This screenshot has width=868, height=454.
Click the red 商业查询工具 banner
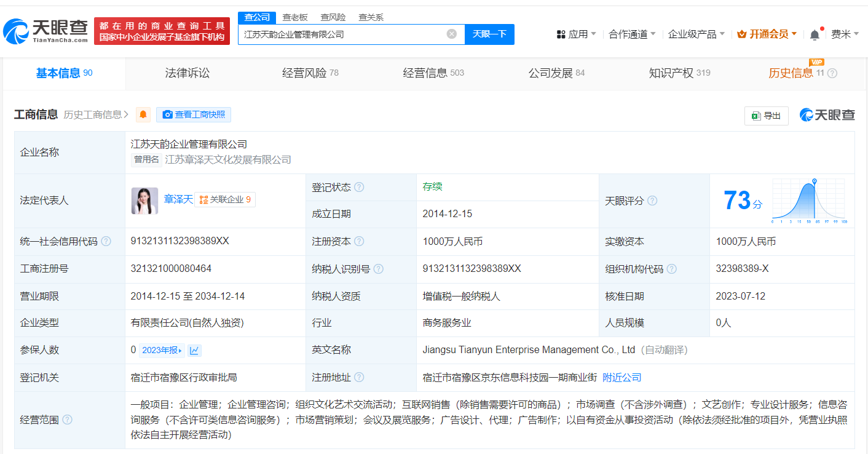162,31
